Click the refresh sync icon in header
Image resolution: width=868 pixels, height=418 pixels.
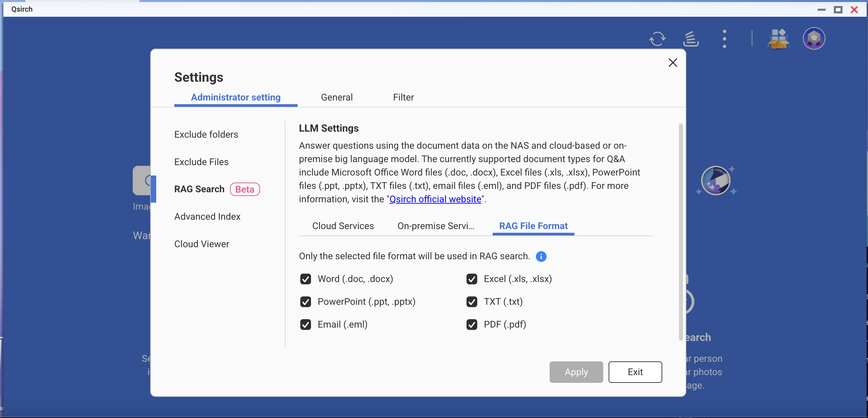click(657, 39)
